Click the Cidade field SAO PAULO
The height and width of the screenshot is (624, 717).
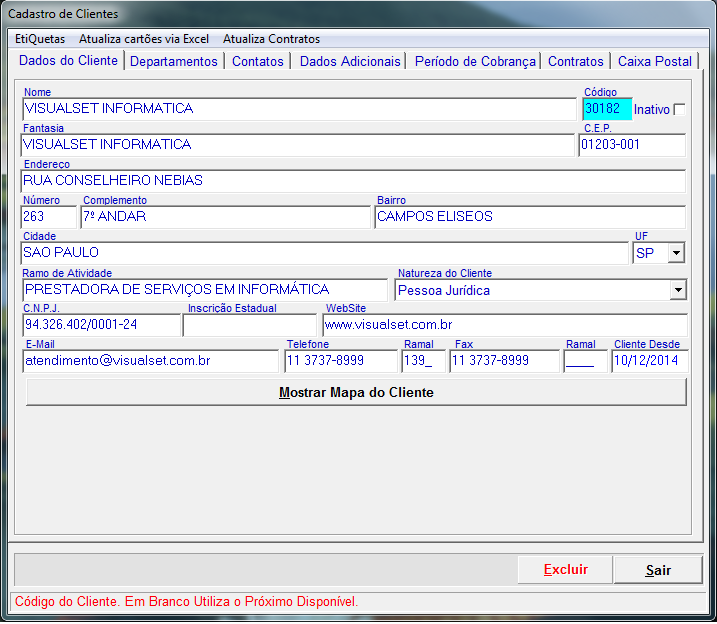tap(325, 253)
